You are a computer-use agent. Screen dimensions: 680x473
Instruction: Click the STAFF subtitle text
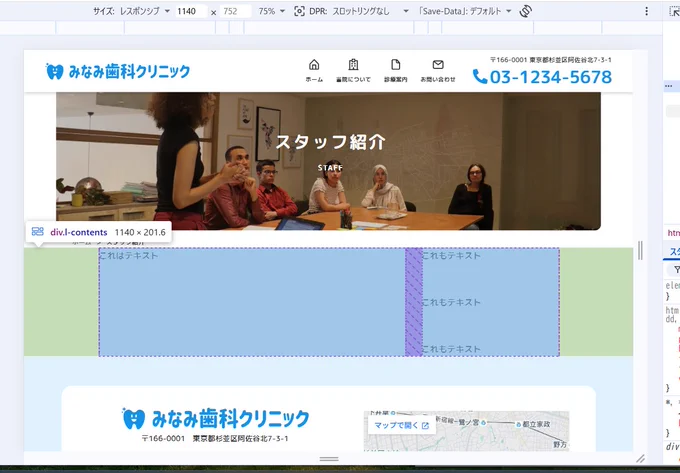point(330,168)
